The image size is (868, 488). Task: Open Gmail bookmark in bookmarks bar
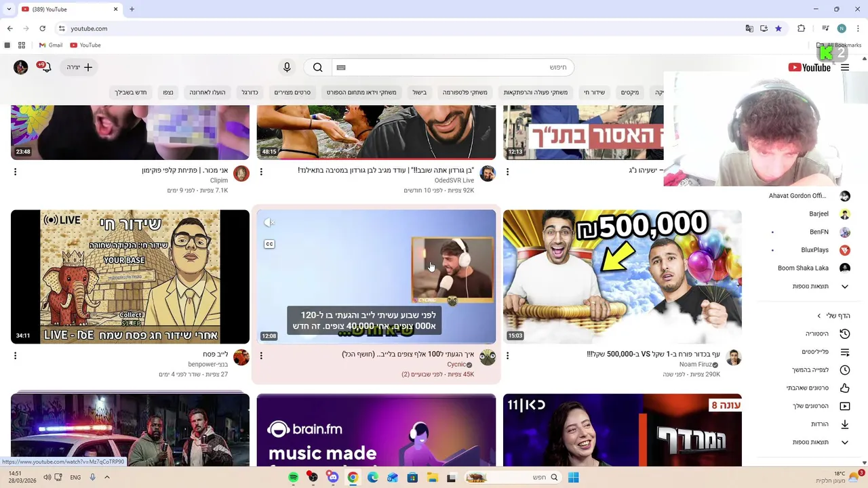click(x=50, y=45)
